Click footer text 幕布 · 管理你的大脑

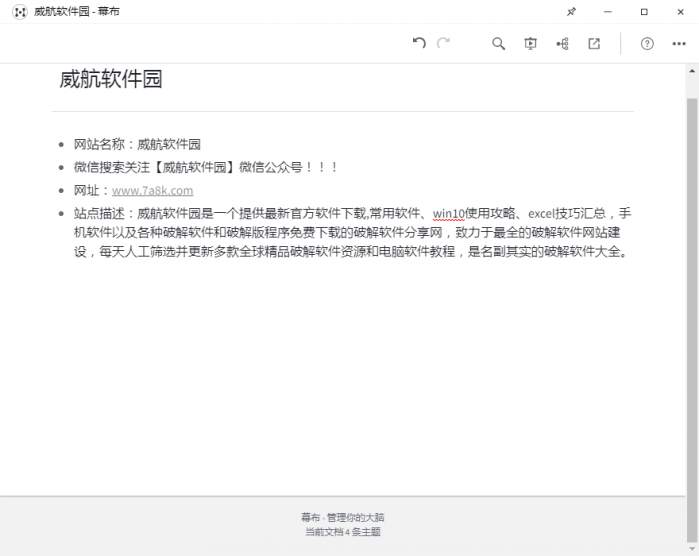[x=342, y=518]
